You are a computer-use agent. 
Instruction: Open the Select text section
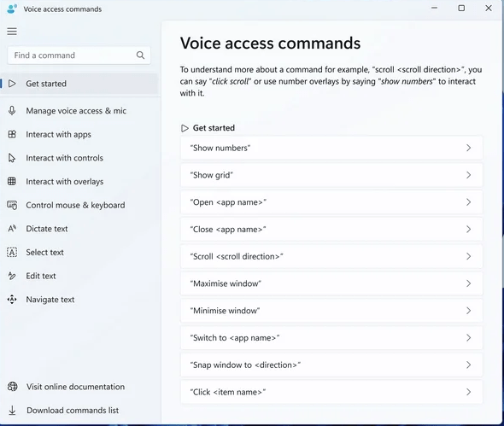[x=79, y=252]
